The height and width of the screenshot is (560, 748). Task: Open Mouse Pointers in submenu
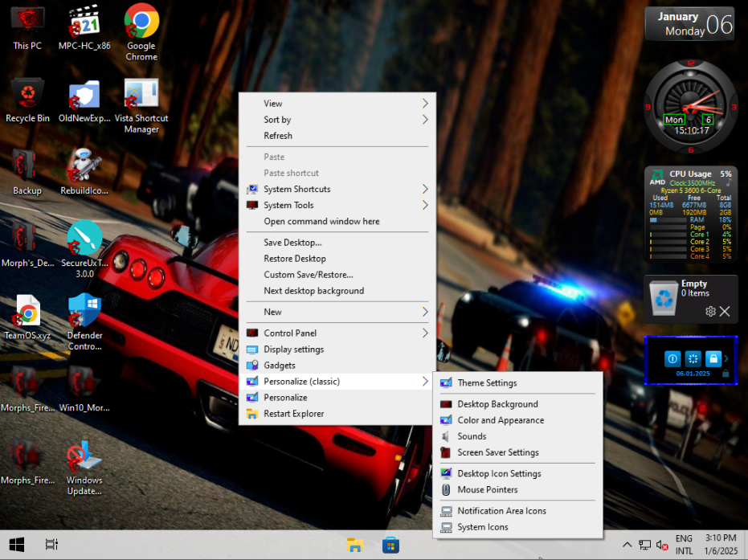[517, 490]
